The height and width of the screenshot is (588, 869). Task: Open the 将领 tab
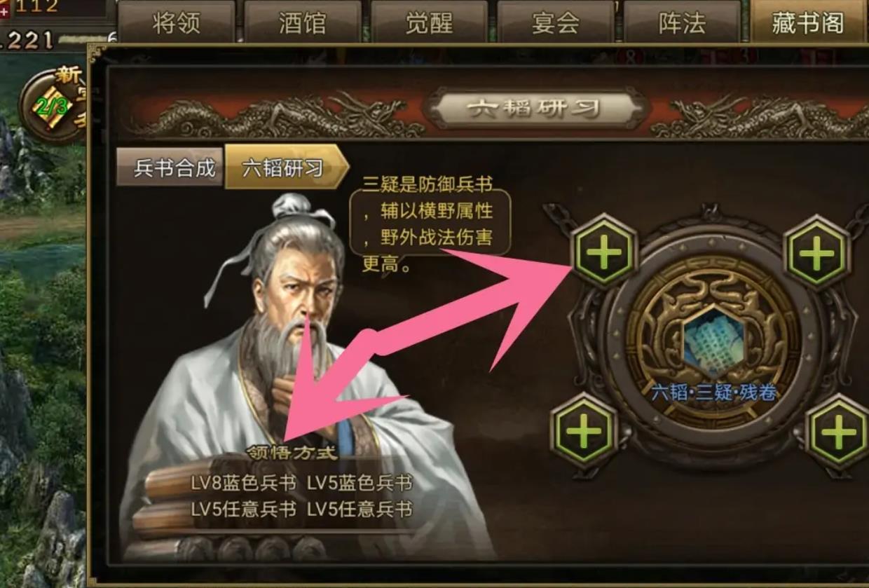[176, 22]
